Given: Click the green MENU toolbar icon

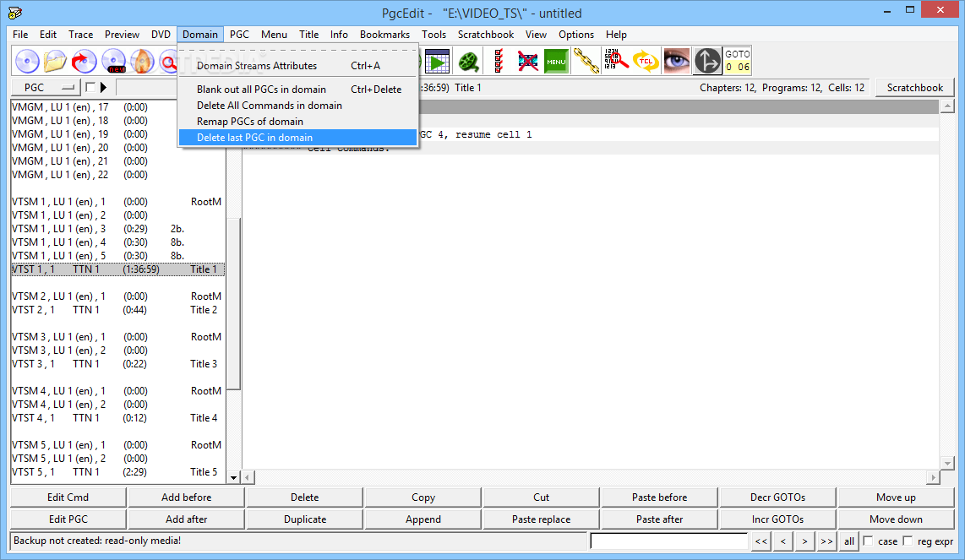Looking at the screenshot, I should [x=556, y=61].
